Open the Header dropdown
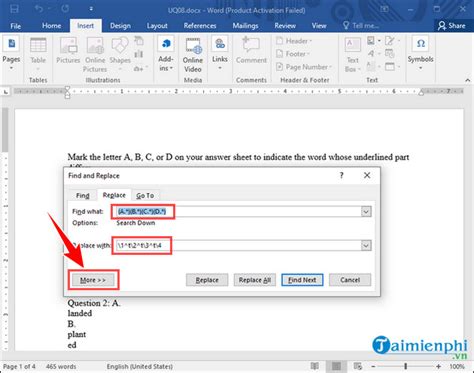This screenshot has width=474, height=373. 294,41
